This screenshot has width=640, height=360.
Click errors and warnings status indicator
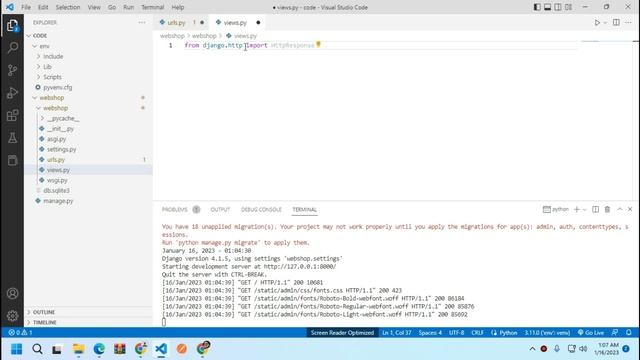pyautogui.click(x=20, y=333)
